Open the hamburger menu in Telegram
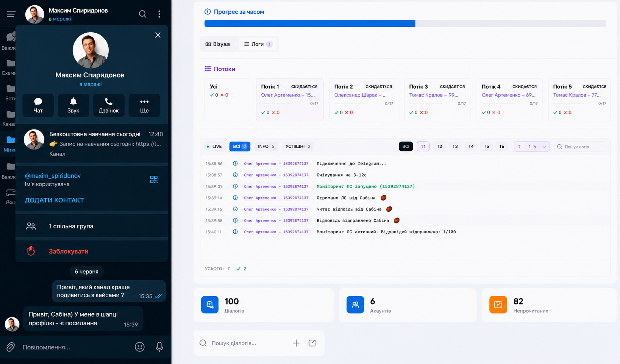The image size is (620, 364). 11,14
